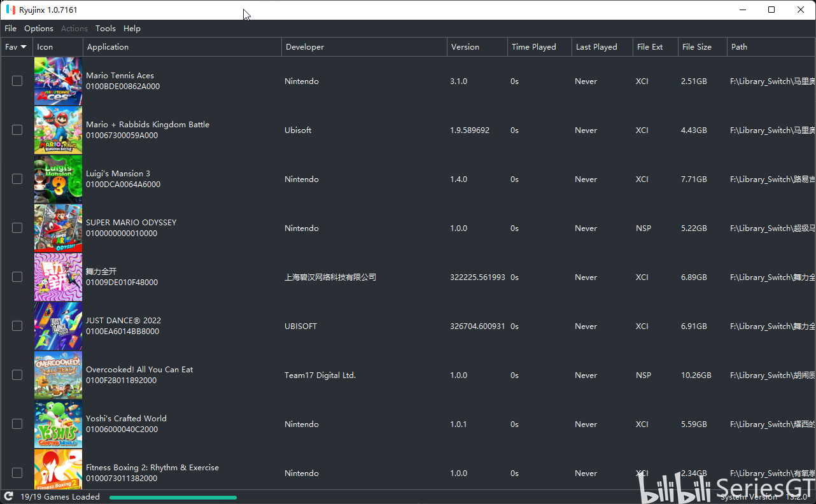Click title ID 0100BDE00862A000

tap(123, 87)
